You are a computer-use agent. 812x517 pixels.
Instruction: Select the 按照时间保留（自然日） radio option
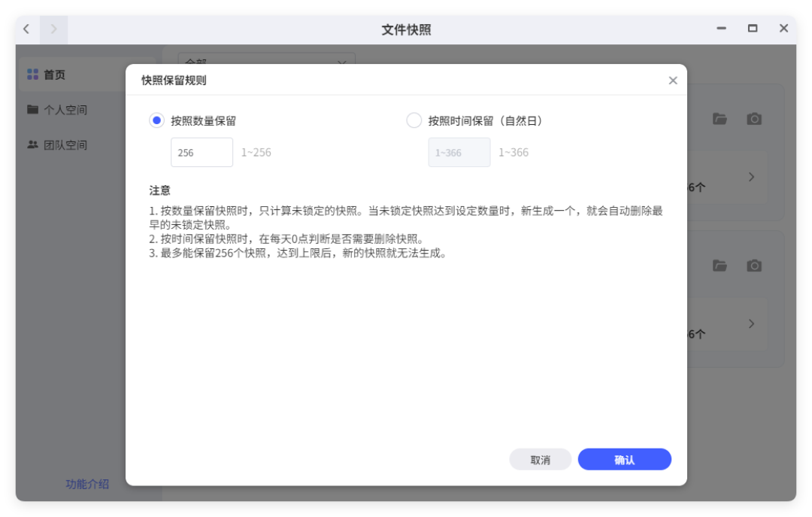point(414,121)
